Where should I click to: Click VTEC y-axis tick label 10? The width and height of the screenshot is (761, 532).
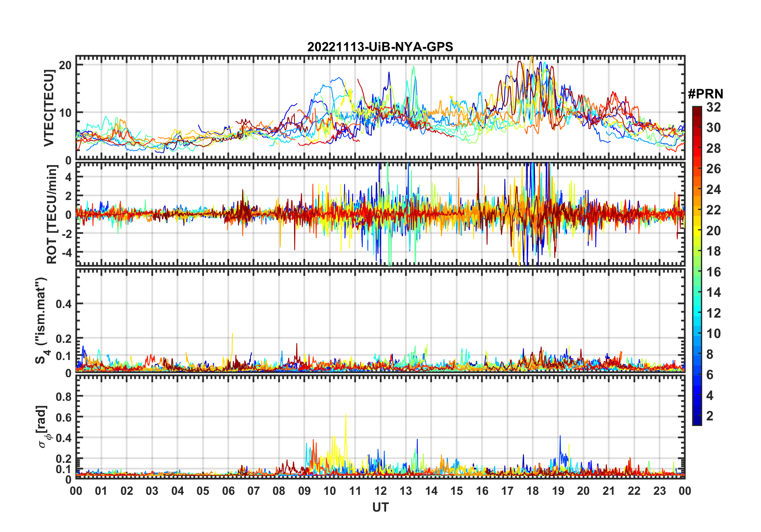point(65,112)
